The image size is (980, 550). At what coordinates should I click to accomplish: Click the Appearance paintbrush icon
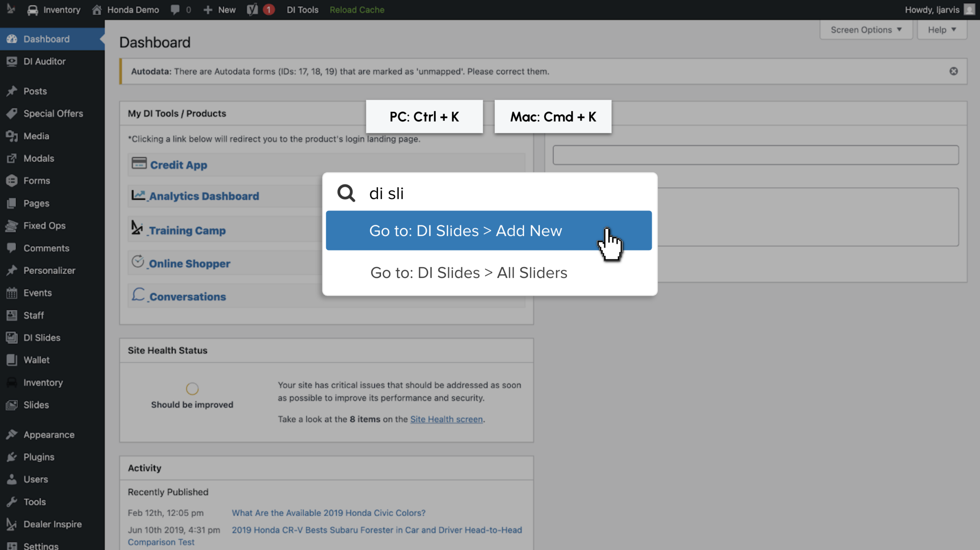click(x=12, y=434)
